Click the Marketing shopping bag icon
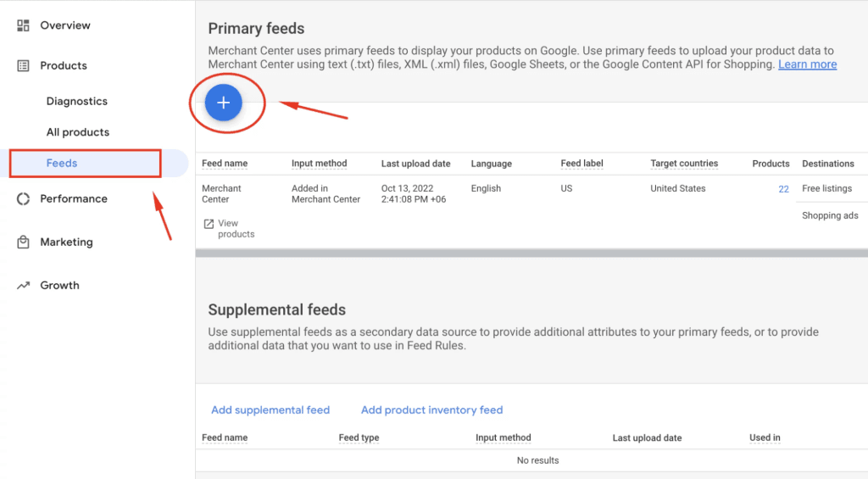The height and width of the screenshot is (479, 868). point(23,242)
